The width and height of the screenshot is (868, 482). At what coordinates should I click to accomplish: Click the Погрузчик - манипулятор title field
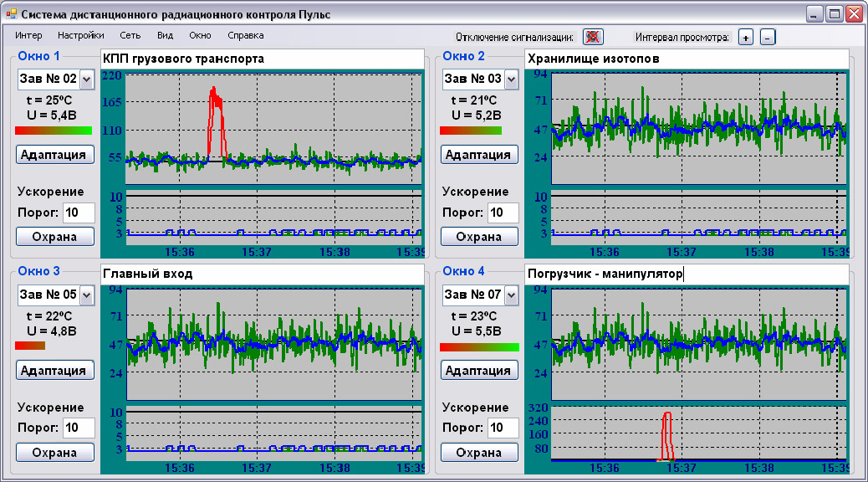(687, 274)
